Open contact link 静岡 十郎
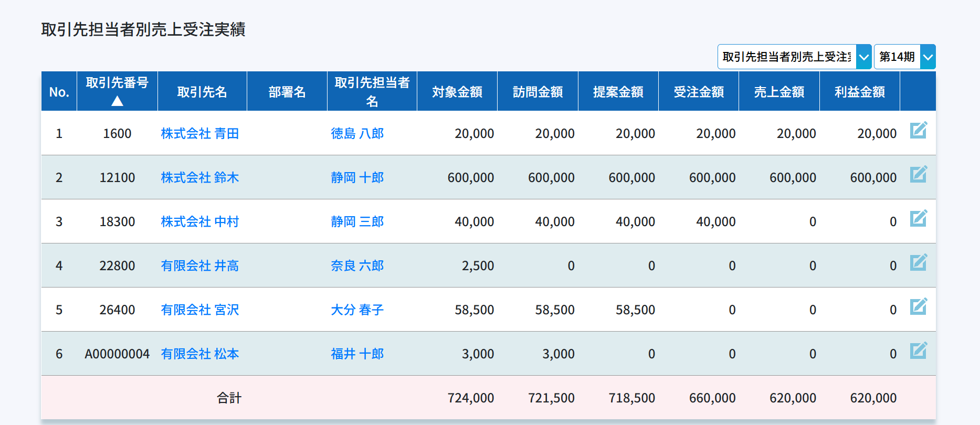 coord(357,178)
